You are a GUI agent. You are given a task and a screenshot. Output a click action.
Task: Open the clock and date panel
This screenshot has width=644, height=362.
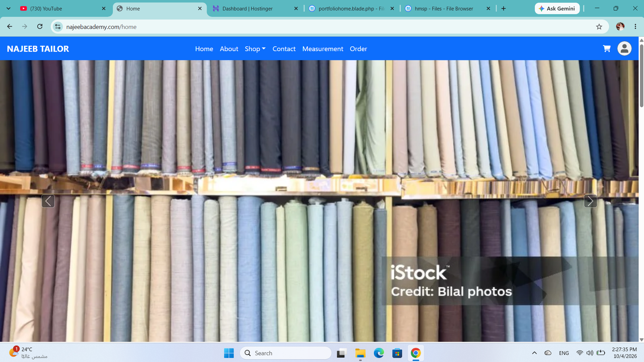(624, 353)
